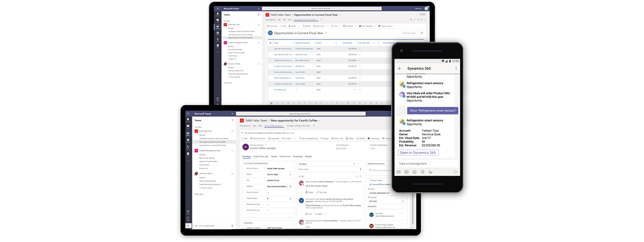Image resolution: width=644 pixels, height=242 pixels.
Task: Open the three-dot menu in phone header
Action: (x=456, y=68)
